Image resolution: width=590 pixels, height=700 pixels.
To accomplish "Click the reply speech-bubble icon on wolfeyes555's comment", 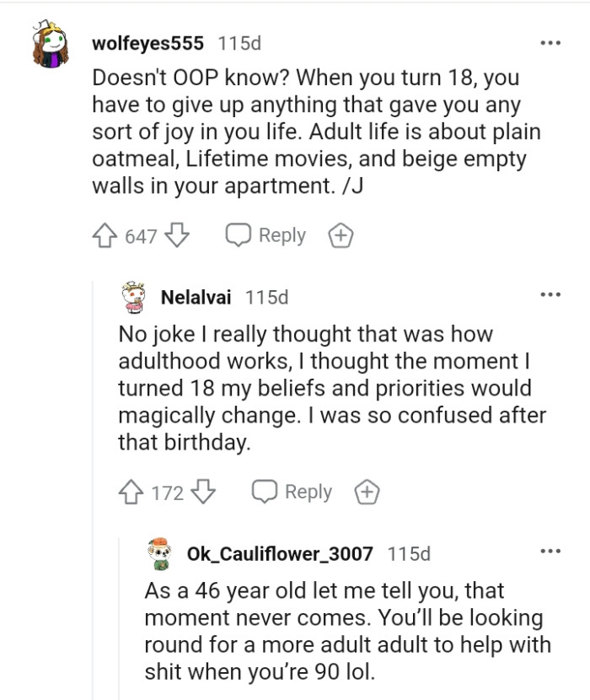I will (x=237, y=235).
